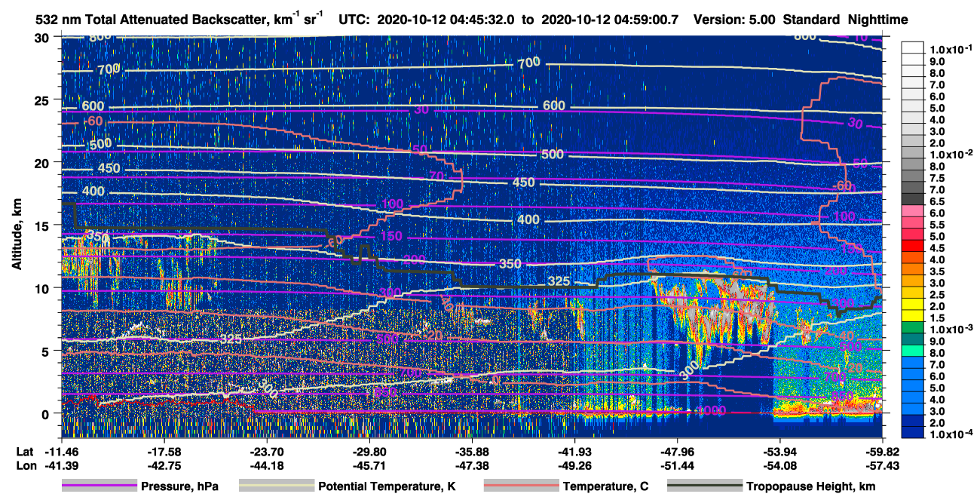
Task: Click the "Tropopause Height, km" legend label
Action: click(810, 487)
